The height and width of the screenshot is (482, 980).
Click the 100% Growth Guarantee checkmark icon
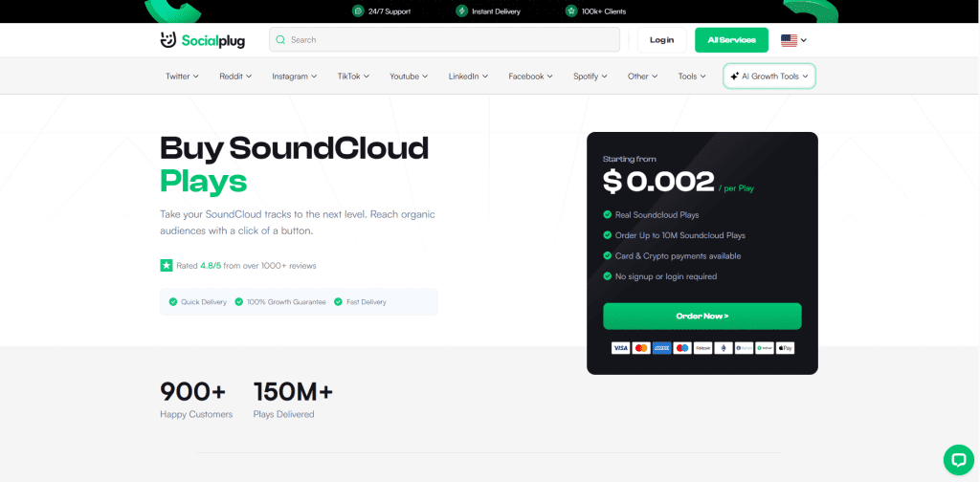point(238,301)
